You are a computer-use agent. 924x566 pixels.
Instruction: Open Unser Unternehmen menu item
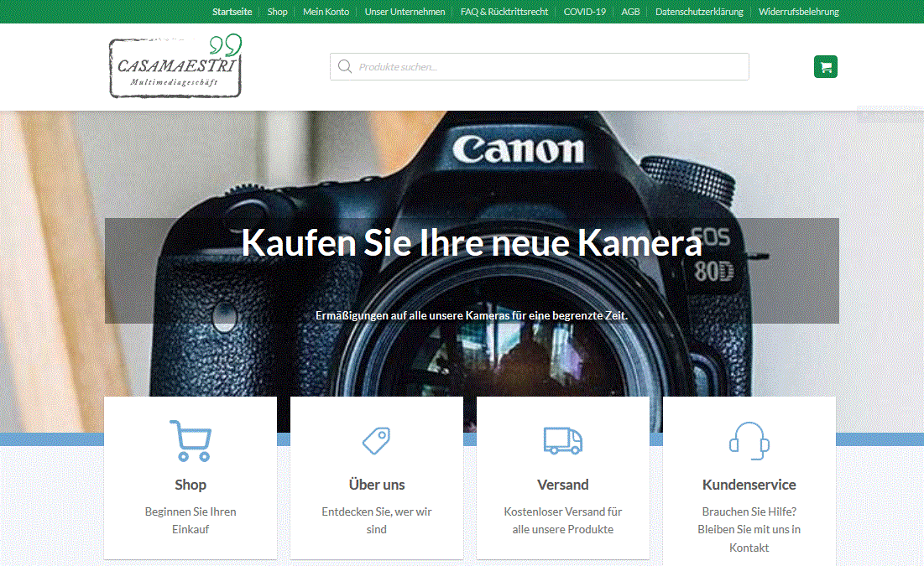[x=405, y=12]
